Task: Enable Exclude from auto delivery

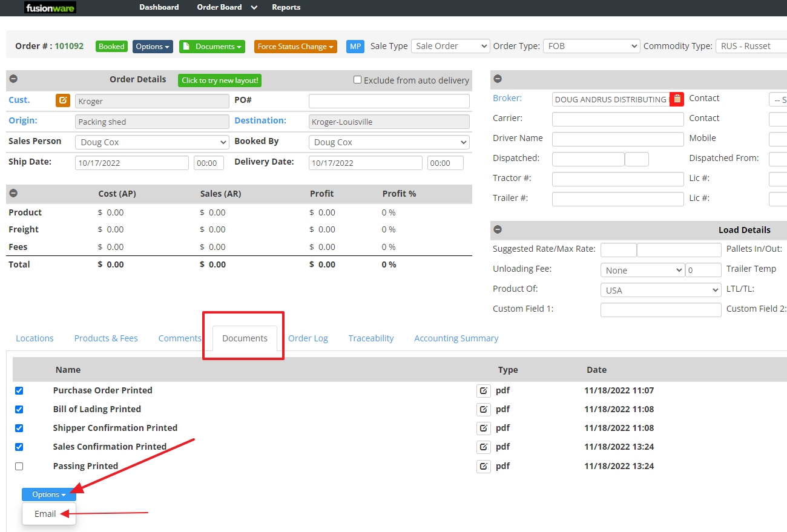Action: click(x=357, y=79)
